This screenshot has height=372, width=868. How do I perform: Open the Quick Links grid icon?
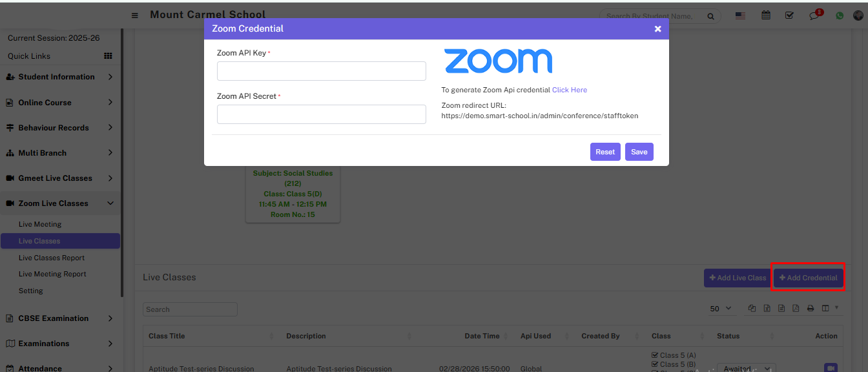pos(108,56)
